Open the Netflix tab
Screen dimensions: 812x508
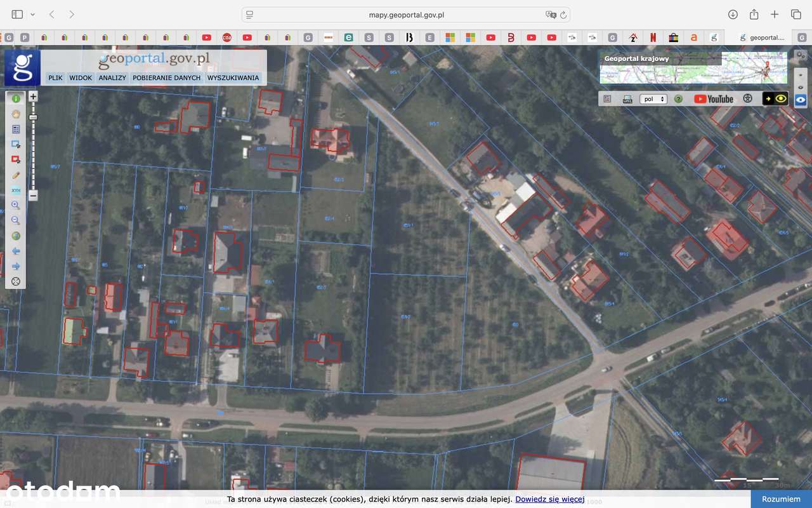(x=653, y=37)
